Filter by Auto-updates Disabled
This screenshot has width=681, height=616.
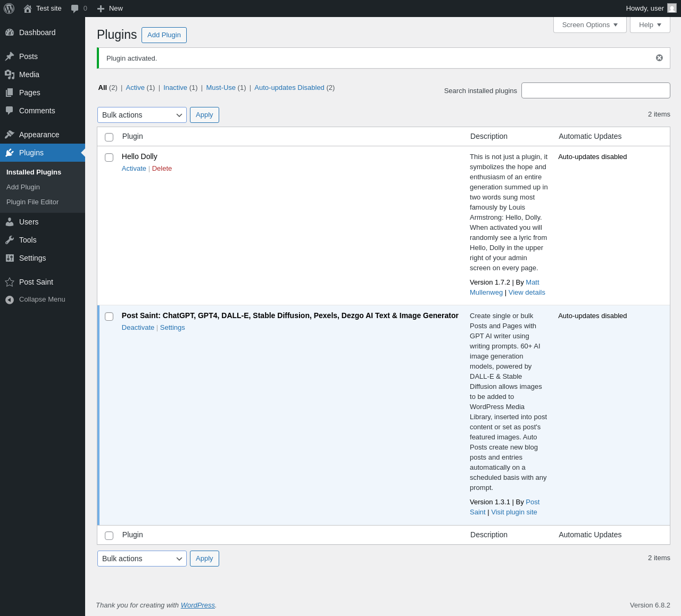click(x=289, y=88)
